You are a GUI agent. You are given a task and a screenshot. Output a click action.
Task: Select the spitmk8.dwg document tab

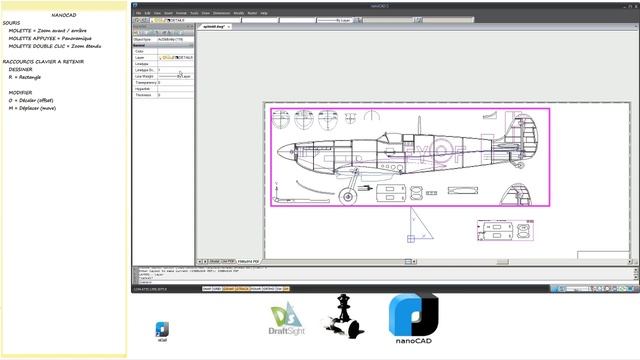pos(214,27)
